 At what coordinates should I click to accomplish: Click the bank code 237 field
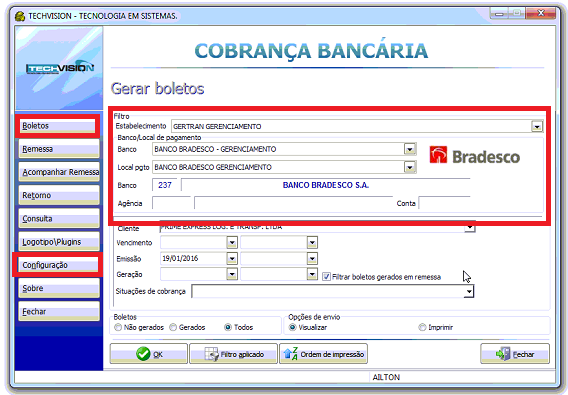click(x=165, y=185)
